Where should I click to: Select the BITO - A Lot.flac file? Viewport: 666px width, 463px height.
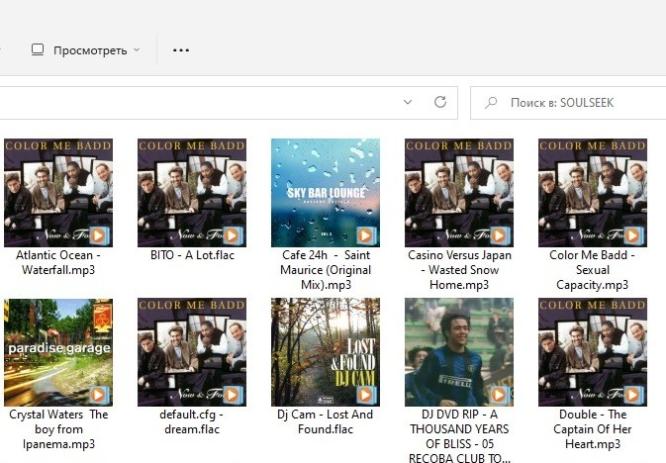(191, 192)
